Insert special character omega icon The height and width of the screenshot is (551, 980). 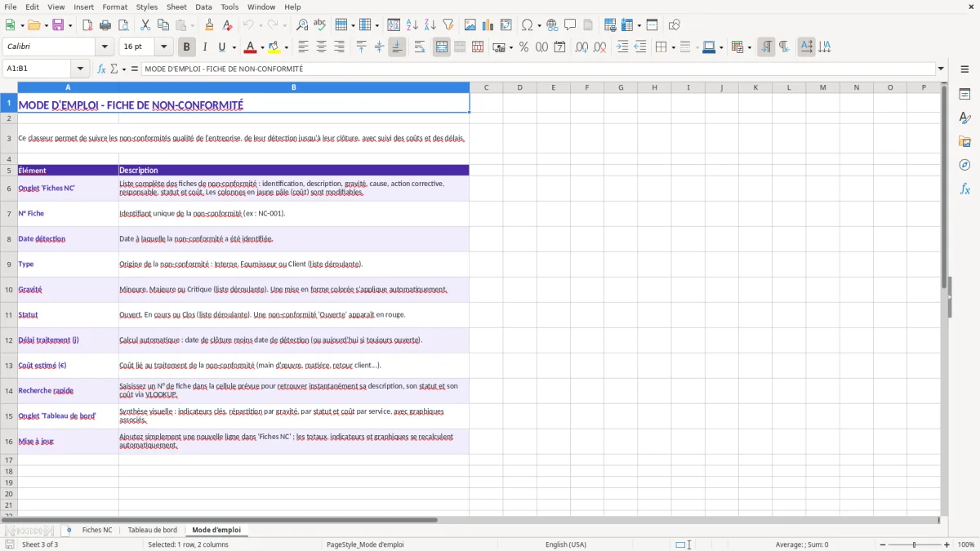click(527, 25)
